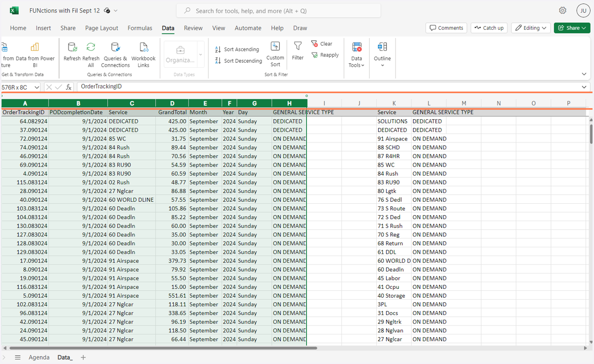Viewport: 594px width, 364px height.
Task: Expand the Data Types gallery arrow
Action: [200, 54]
